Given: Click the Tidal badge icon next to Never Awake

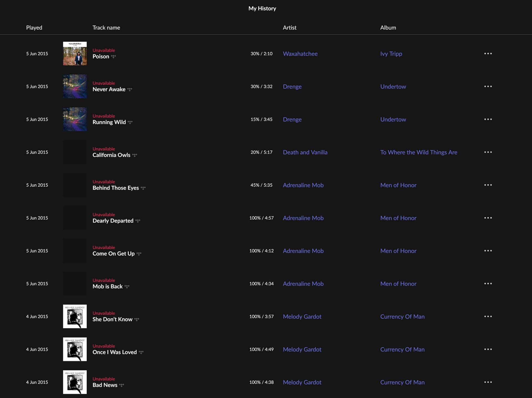Looking at the screenshot, I should 130,89.
